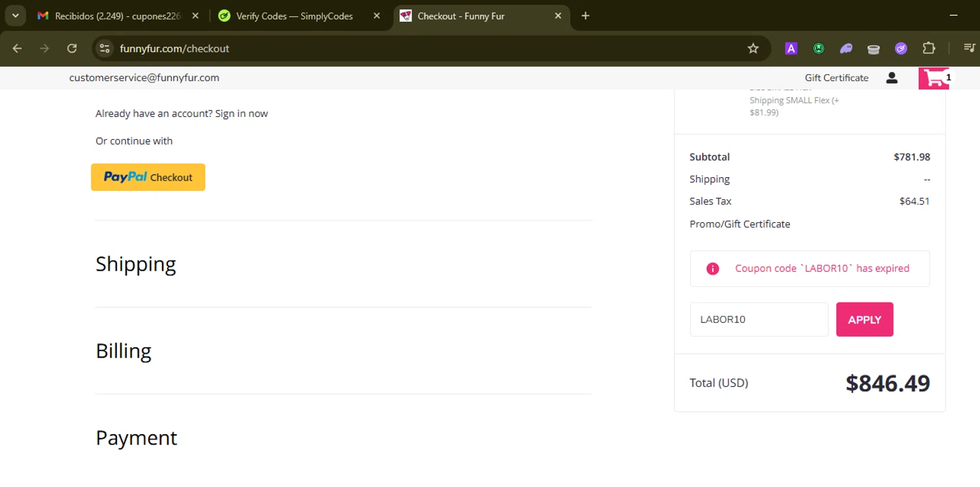Image resolution: width=980 pixels, height=487 pixels.
Task: Open a new browser tab
Action: pos(585,16)
